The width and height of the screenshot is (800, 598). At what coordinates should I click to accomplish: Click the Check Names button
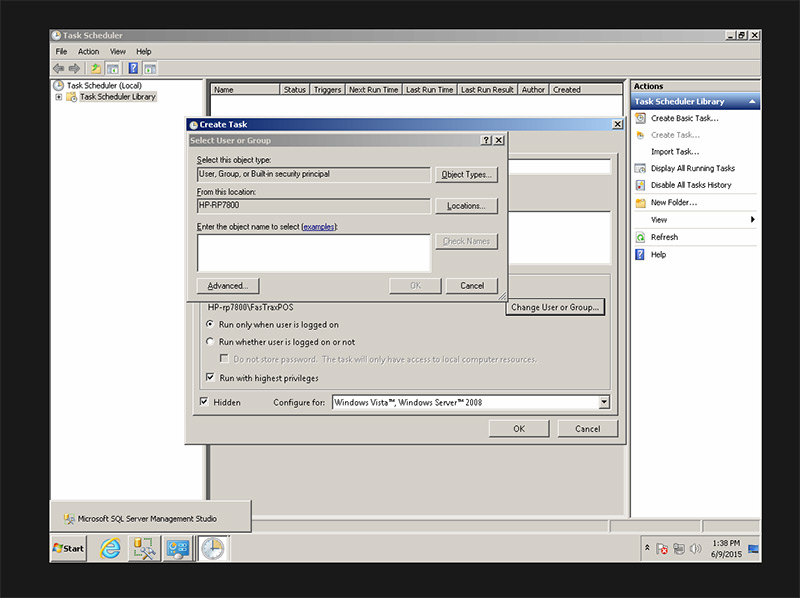[x=466, y=241]
